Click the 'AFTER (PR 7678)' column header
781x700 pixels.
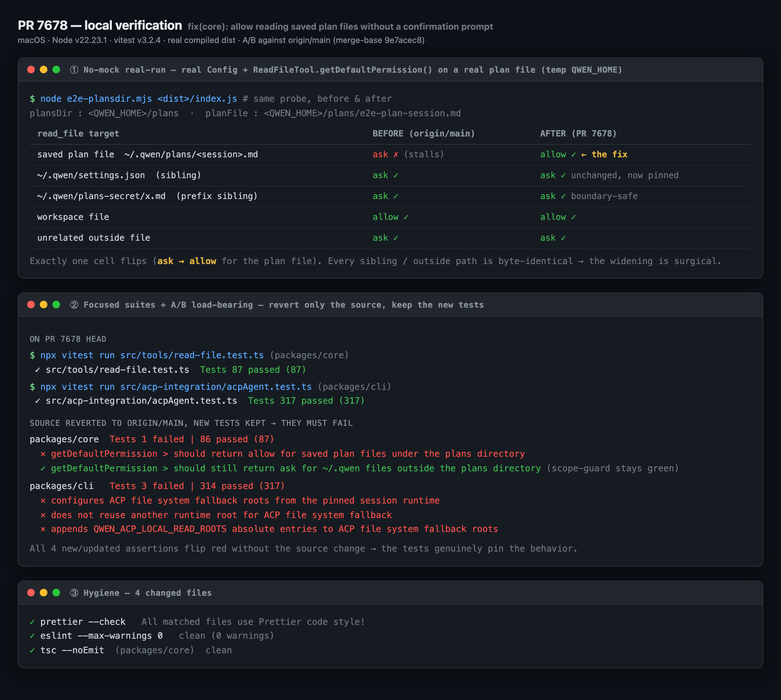coord(578,134)
